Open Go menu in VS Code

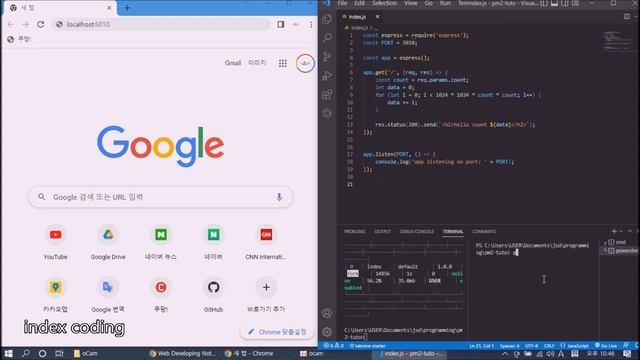coord(429,3)
